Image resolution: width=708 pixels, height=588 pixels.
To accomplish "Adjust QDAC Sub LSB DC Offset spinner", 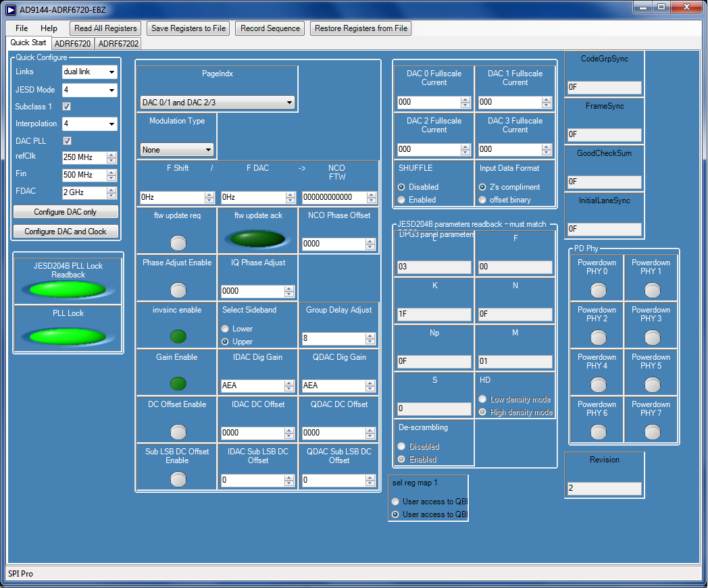I will point(370,481).
